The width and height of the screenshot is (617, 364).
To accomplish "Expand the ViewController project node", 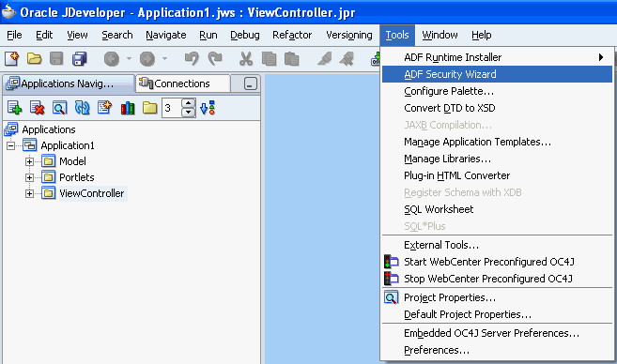I will (x=29, y=193).
